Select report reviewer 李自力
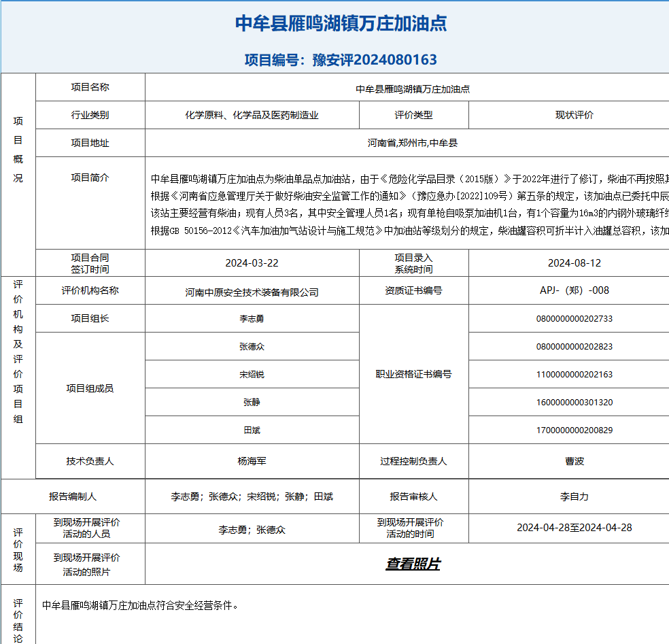The image size is (669, 644). pyautogui.click(x=574, y=496)
